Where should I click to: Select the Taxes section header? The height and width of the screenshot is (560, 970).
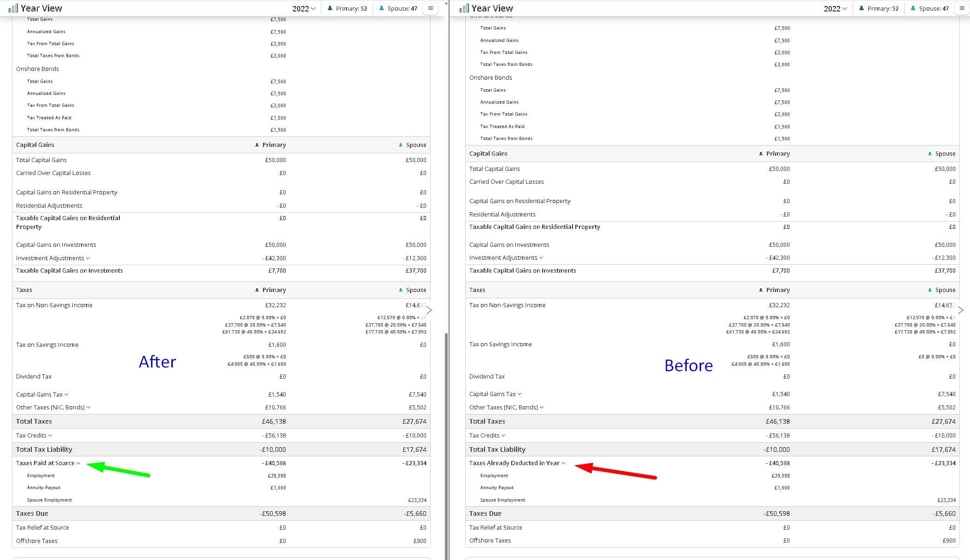coord(24,290)
